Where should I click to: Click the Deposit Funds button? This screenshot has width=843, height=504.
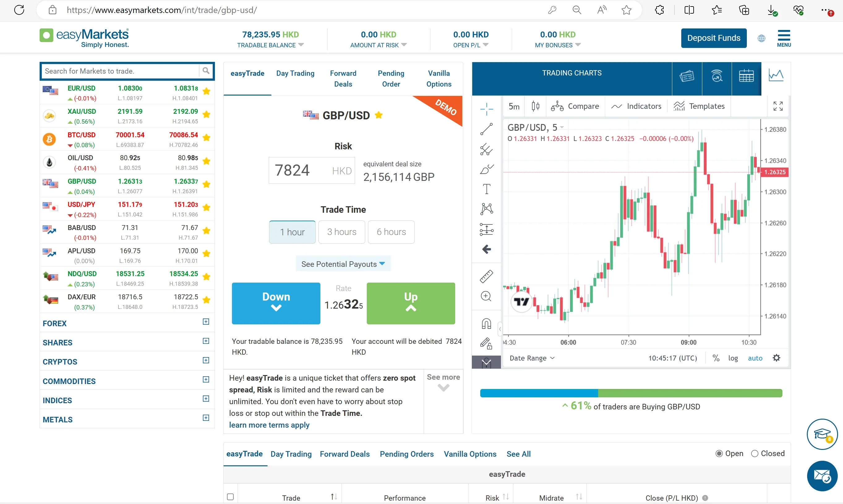point(714,38)
